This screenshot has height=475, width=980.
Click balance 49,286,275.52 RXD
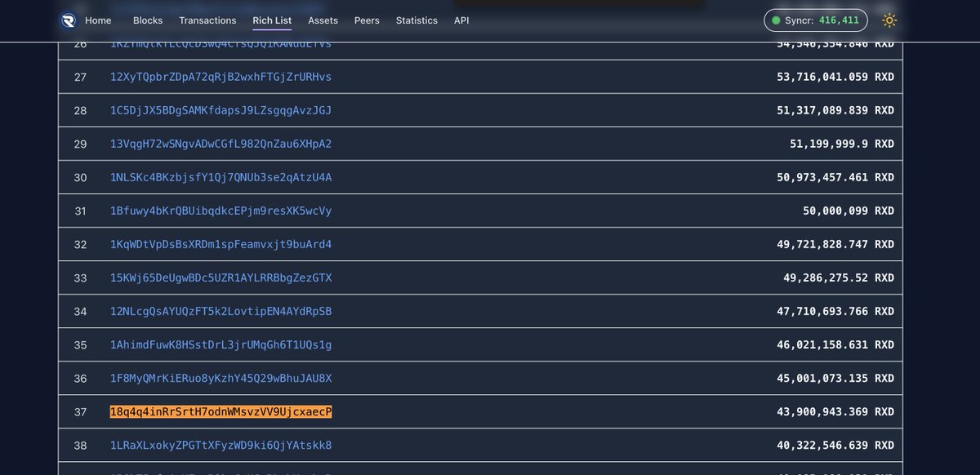tap(839, 277)
